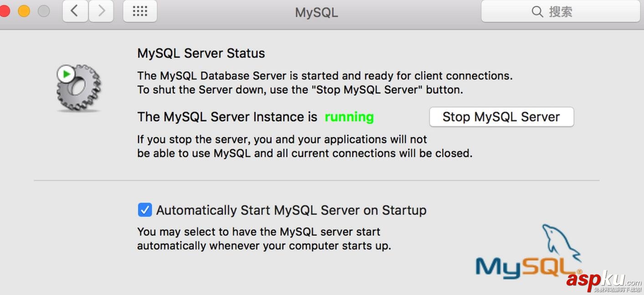Click the MySQL window title

pos(316,12)
